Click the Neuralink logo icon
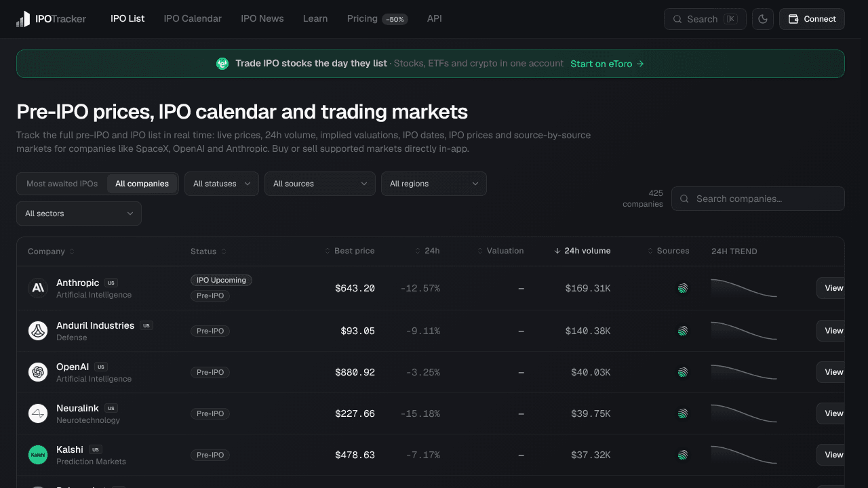The height and width of the screenshot is (488, 868). pyautogui.click(x=38, y=413)
